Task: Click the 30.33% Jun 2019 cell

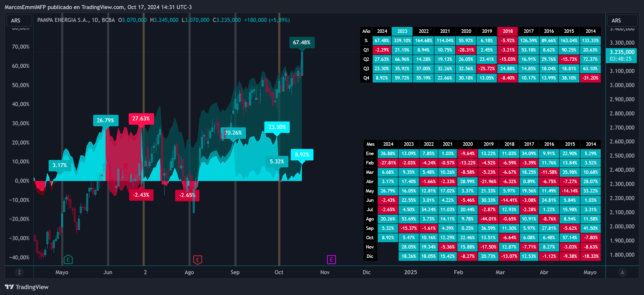Action: tap(488, 200)
